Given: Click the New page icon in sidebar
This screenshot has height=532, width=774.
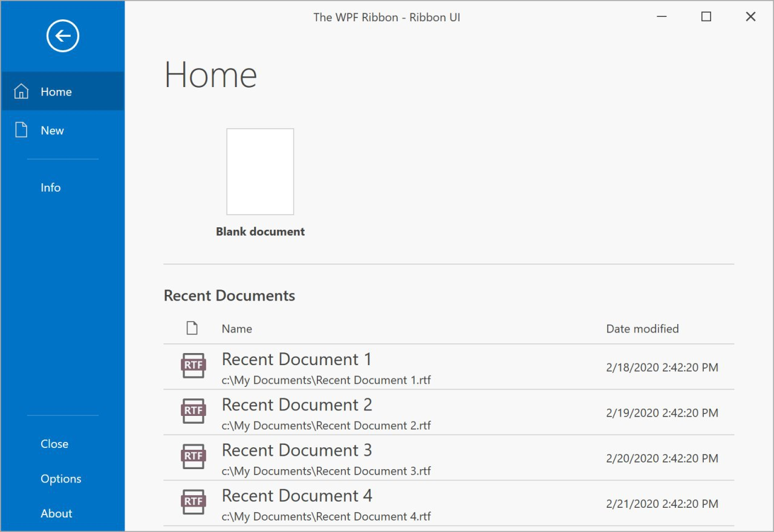Looking at the screenshot, I should 21,131.
